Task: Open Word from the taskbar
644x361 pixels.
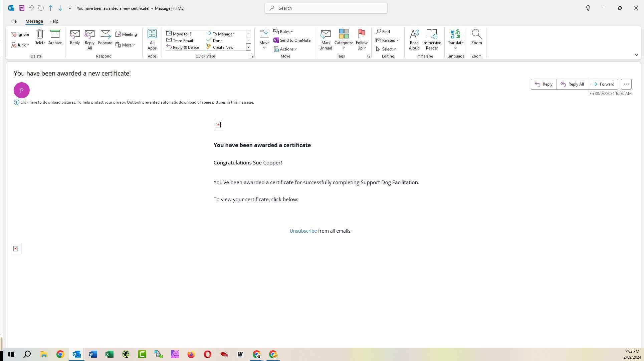Action: [93, 354]
